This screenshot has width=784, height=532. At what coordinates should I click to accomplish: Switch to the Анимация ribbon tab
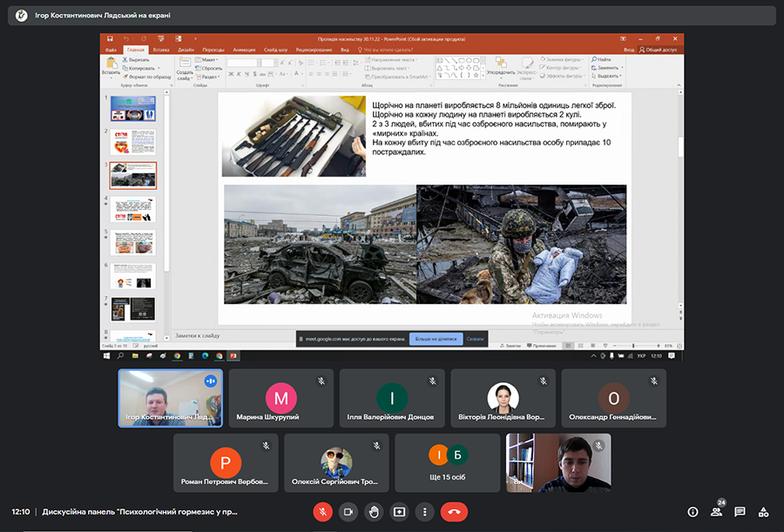(244, 50)
